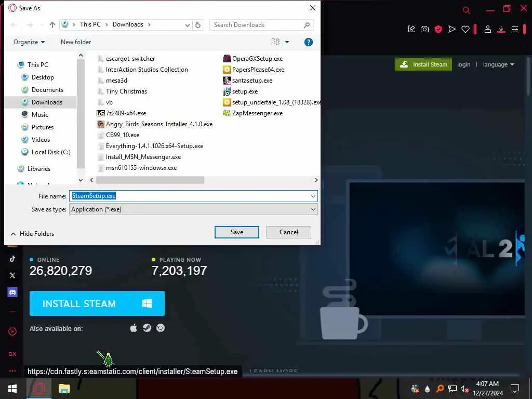Open the Opera GX ad blocker shield icon
This screenshot has height=399, width=532.
pos(438,29)
